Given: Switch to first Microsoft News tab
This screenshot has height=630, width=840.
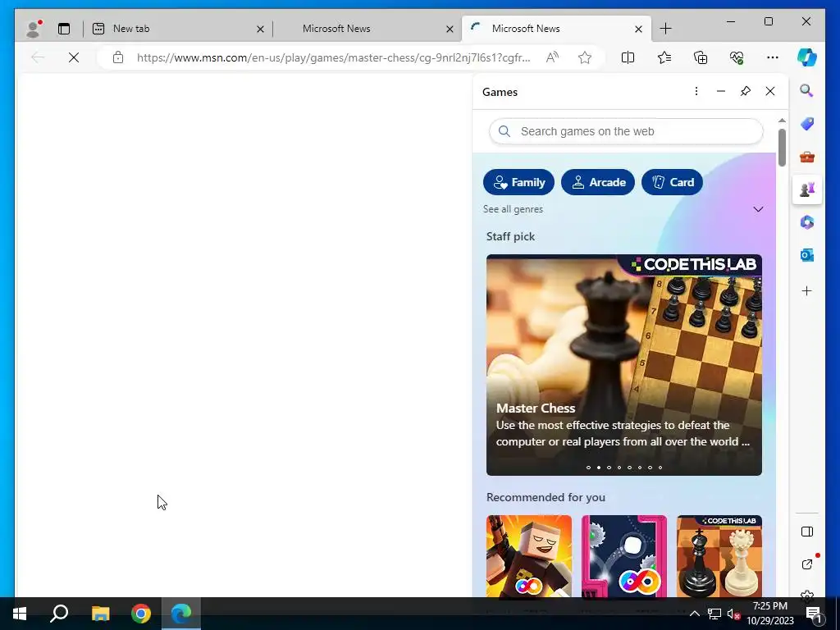Looking at the screenshot, I should pos(367,29).
